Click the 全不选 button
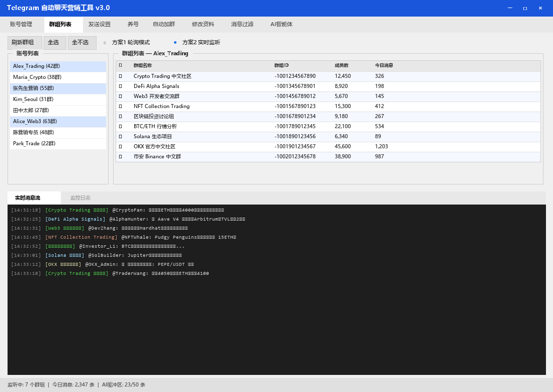 pyautogui.click(x=82, y=43)
